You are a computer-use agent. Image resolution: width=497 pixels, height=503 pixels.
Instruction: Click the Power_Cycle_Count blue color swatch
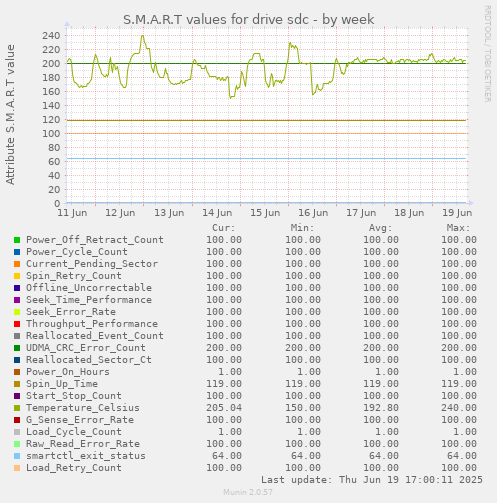[x=17, y=252]
